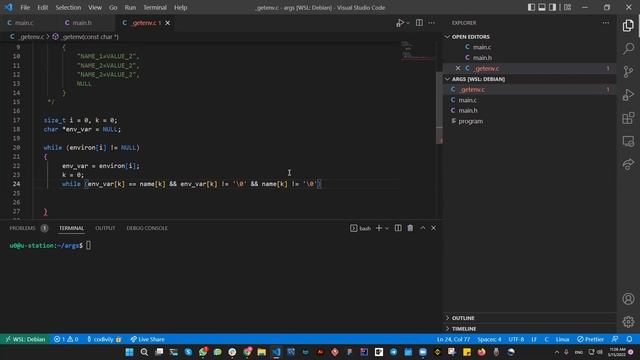Screen dimensions: 640x360
Task: Click taskbar Search magnifier icon
Action: click(x=144, y=352)
